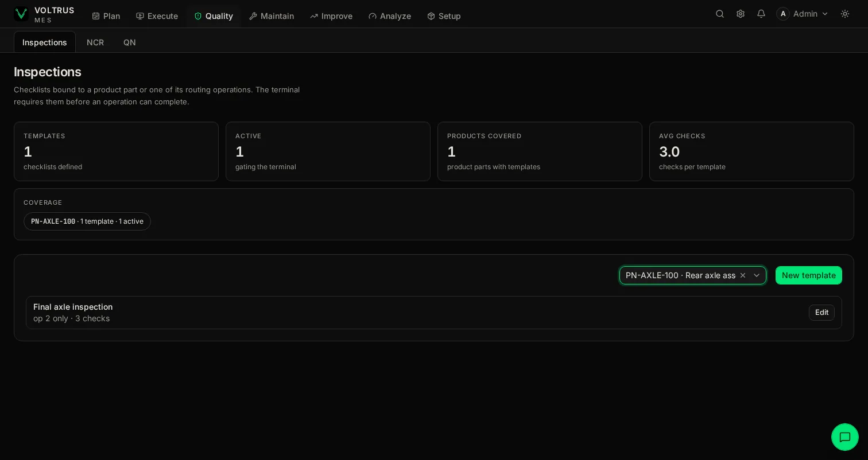Image resolution: width=868 pixels, height=460 pixels.
Task: Edit the Final axle inspection template
Action: click(x=821, y=313)
